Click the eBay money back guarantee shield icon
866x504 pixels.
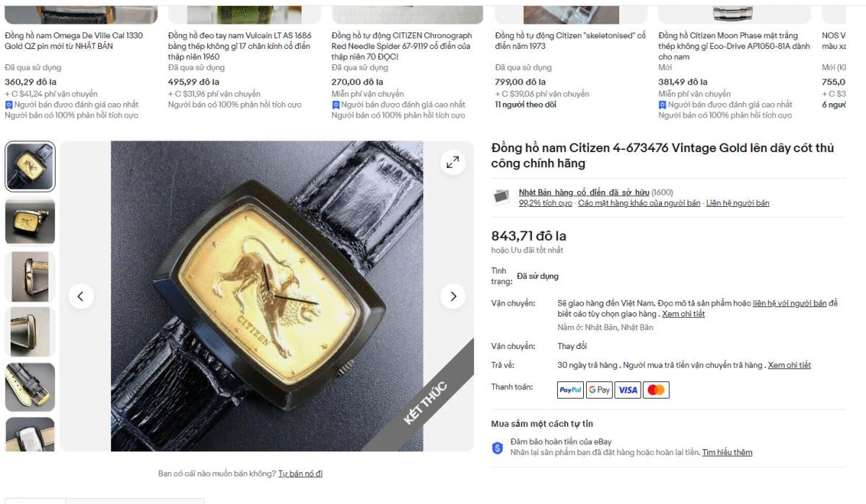pyautogui.click(x=497, y=448)
